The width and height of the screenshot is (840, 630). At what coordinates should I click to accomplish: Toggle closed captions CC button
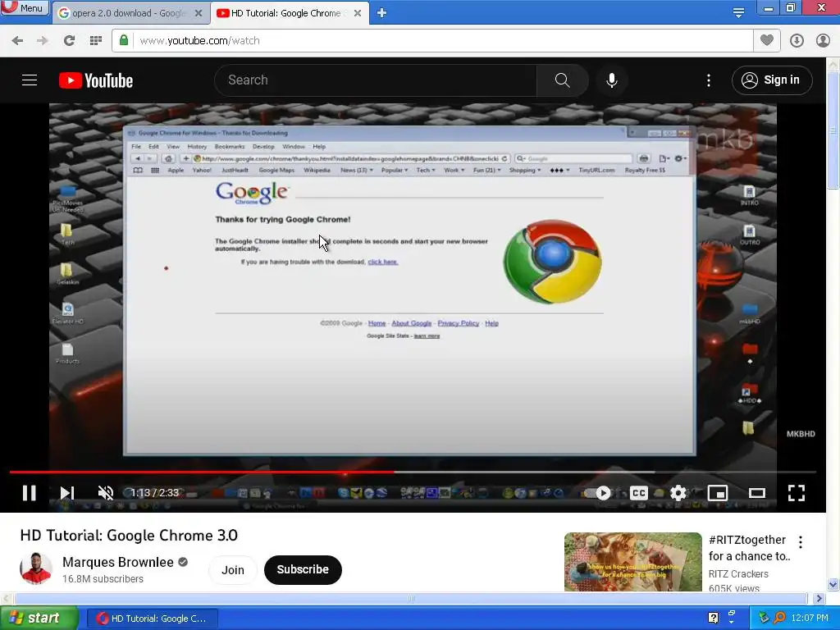pyautogui.click(x=638, y=493)
